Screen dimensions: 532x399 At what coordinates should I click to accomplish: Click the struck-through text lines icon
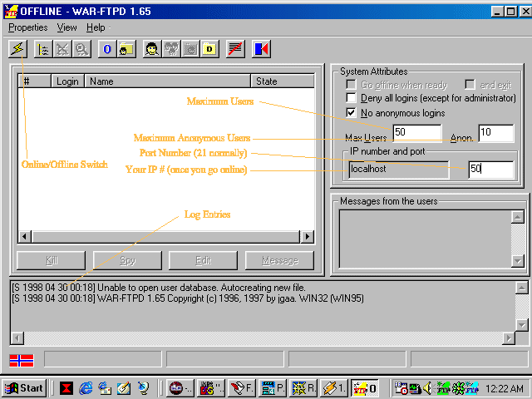coord(235,49)
